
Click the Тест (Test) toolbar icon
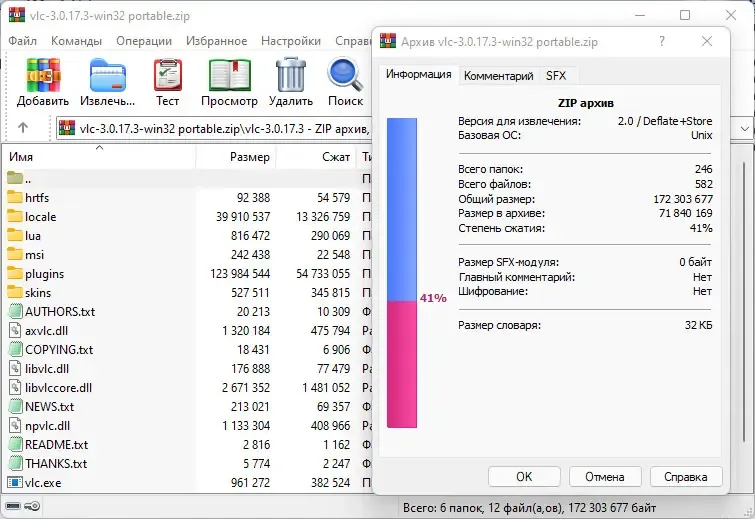168,75
